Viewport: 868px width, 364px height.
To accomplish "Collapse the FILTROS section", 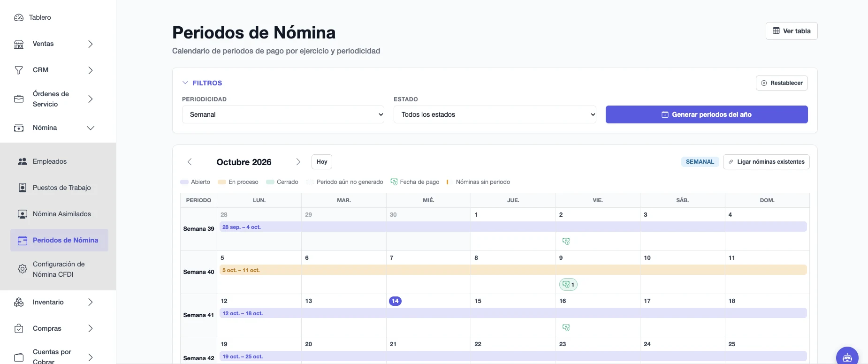I will pyautogui.click(x=202, y=83).
